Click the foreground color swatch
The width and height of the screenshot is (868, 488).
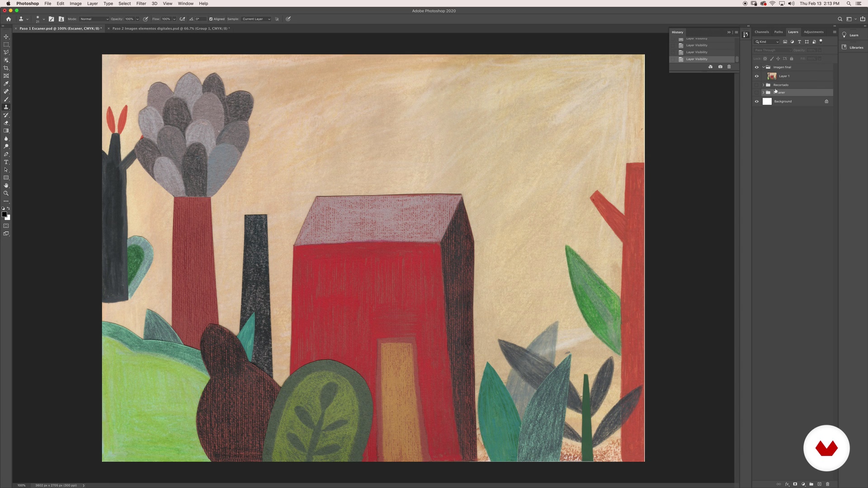[4, 215]
